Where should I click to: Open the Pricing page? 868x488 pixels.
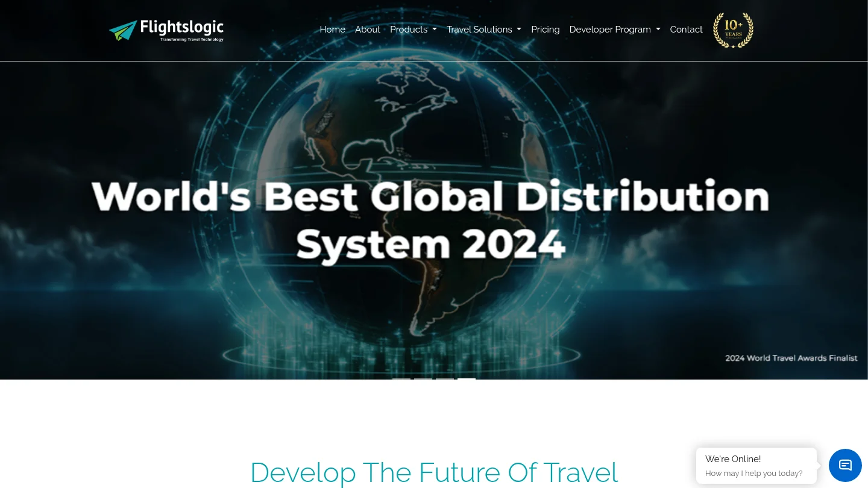tap(546, 30)
